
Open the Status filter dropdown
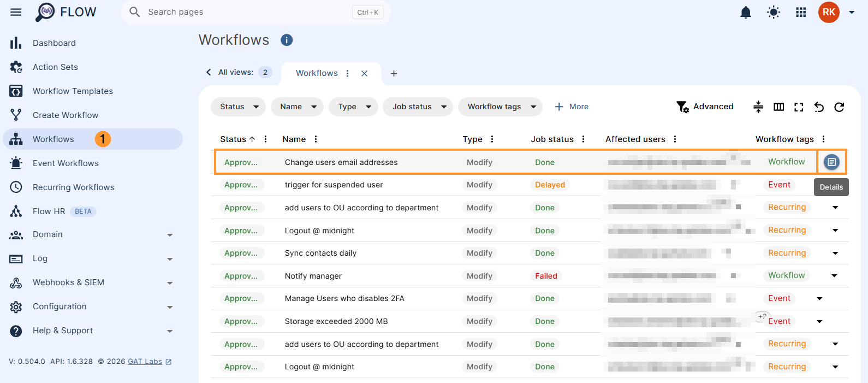[x=239, y=107]
